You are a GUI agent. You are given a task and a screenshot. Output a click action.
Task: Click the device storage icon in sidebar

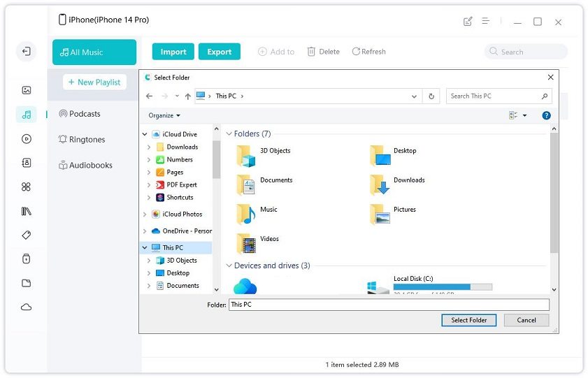tap(27, 259)
